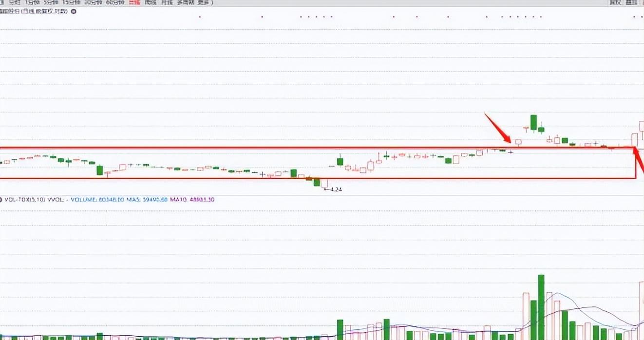
Task: Switch to the 月线 monthly chart tab
Action: point(167,2)
